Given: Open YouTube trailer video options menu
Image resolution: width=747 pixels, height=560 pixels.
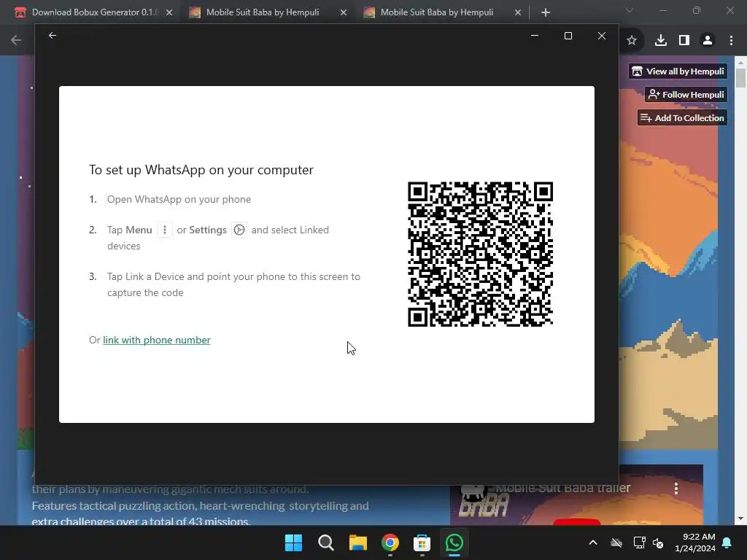Looking at the screenshot, I should 676,488.
